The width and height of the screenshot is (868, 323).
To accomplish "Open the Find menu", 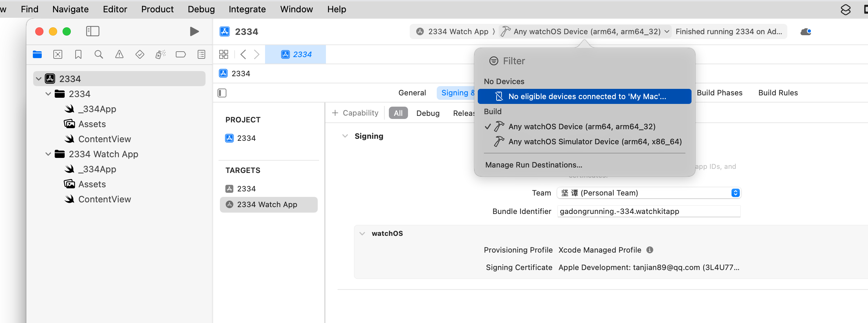I will [29, 9].
